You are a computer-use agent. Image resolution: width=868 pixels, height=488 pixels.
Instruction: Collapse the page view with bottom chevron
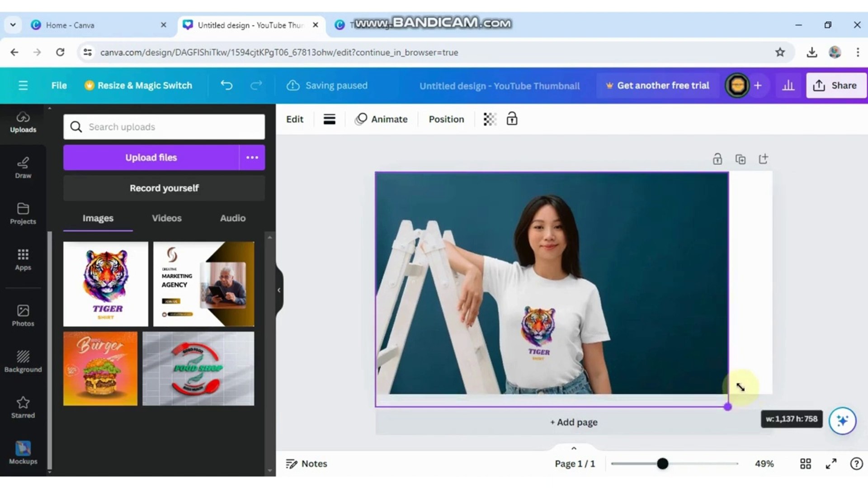click(573, 448)
